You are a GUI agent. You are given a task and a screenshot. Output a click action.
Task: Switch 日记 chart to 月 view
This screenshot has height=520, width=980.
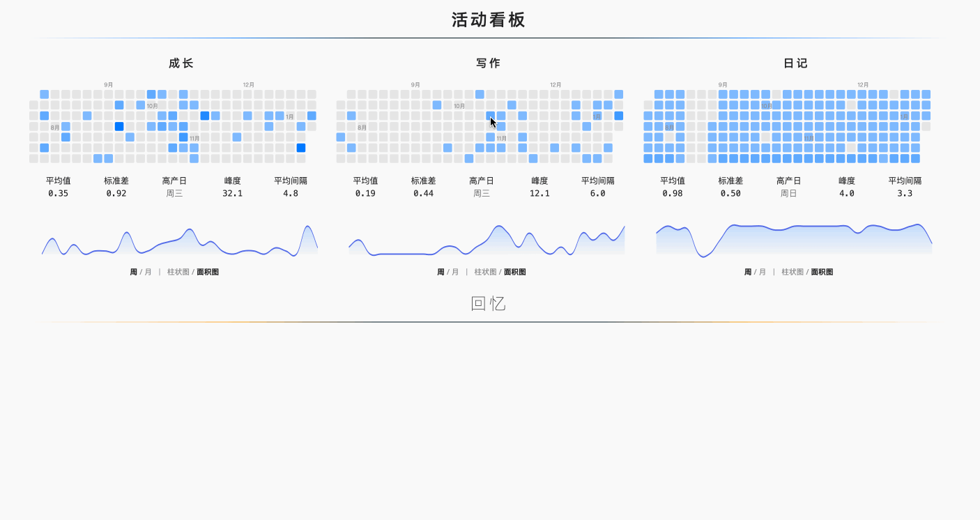(x=763, y=273)
